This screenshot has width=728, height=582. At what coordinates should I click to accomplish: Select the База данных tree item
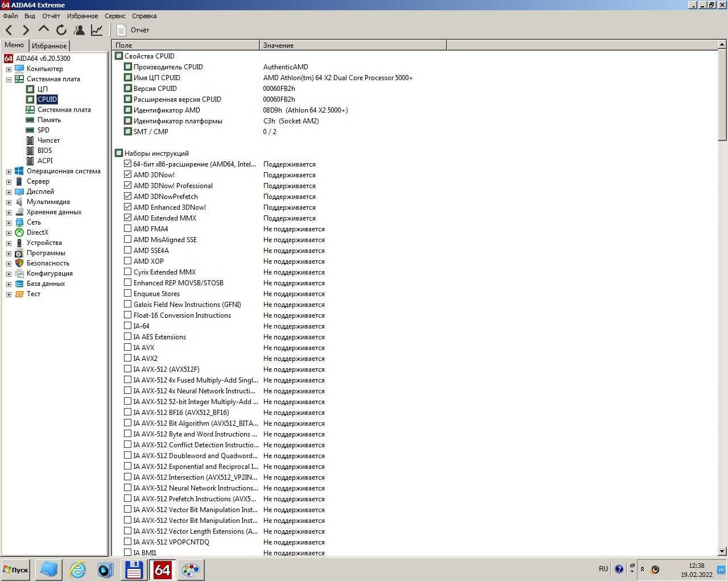point(45,284)
